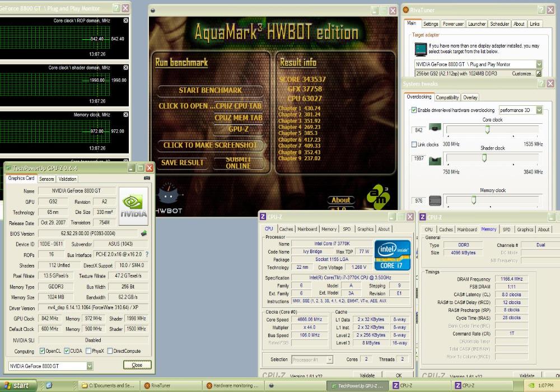The height and width of the screenshot is (392, 560).
Task: Click the NVIDIA system tray icon
Action: pyautogui.click(x=531, y=386)
